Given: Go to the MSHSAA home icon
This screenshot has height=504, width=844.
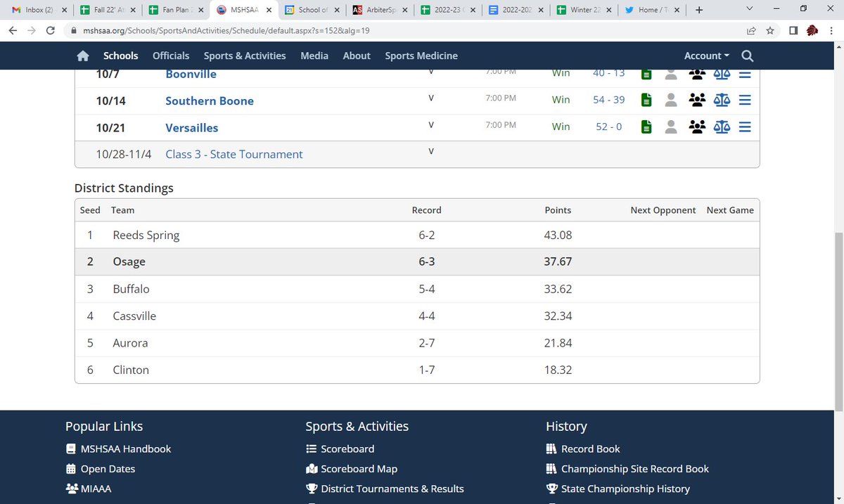Looking at the screenshot, I should [83, 56].
